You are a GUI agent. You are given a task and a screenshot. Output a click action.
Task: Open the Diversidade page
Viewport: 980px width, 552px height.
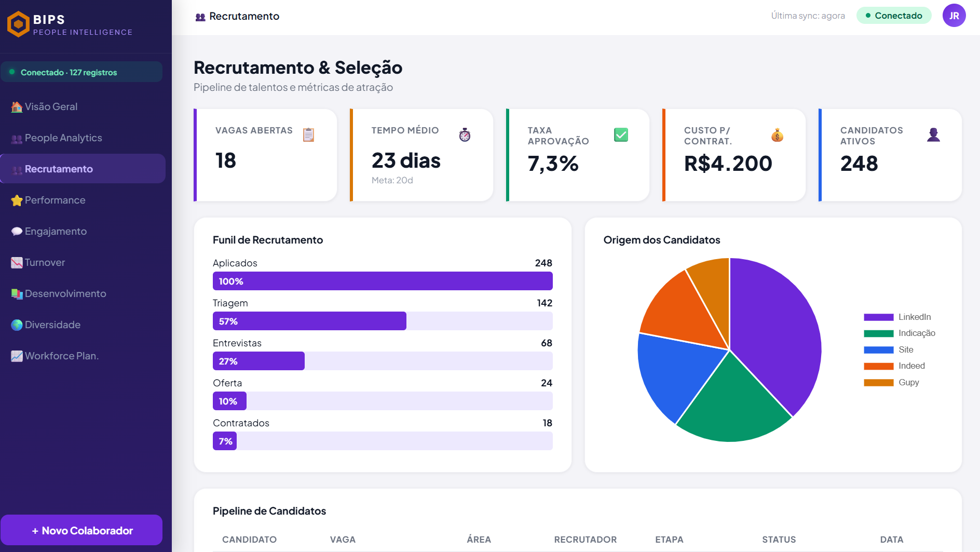pos(83,325)
